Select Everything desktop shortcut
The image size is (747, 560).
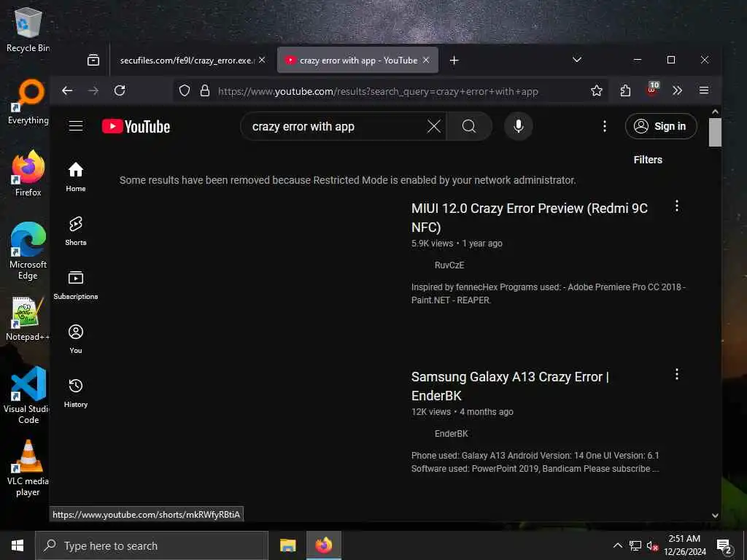click(x=28, y=101)
